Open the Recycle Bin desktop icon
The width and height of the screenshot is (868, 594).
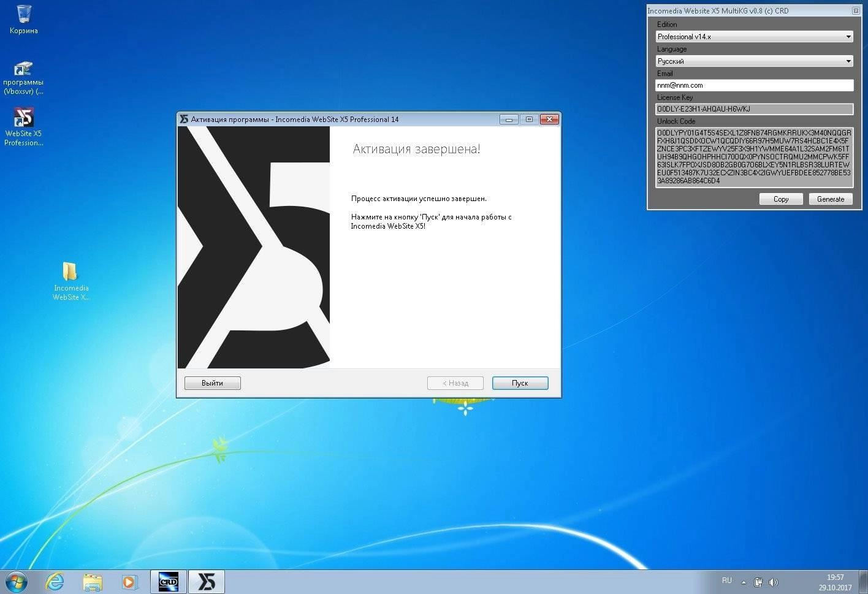(24, 20)
